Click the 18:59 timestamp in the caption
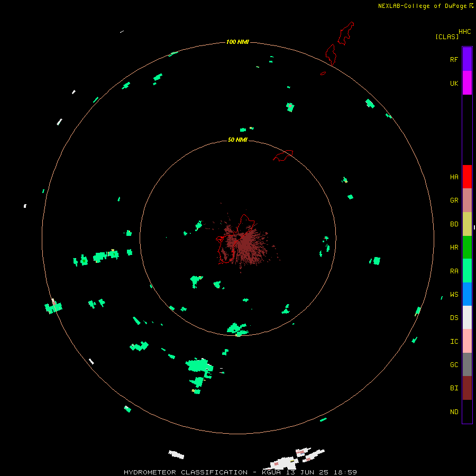 [345, 472]
